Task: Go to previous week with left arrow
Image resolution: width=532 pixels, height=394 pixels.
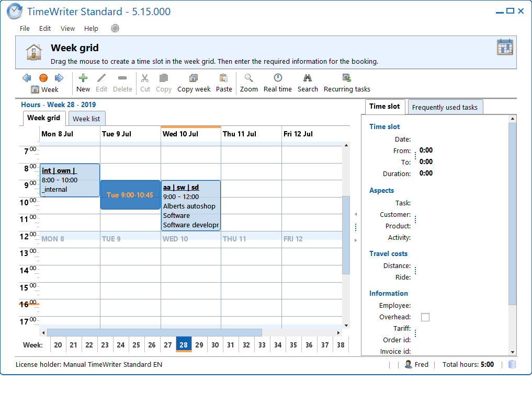Action: pyautogui.click(x=27, y=78)
